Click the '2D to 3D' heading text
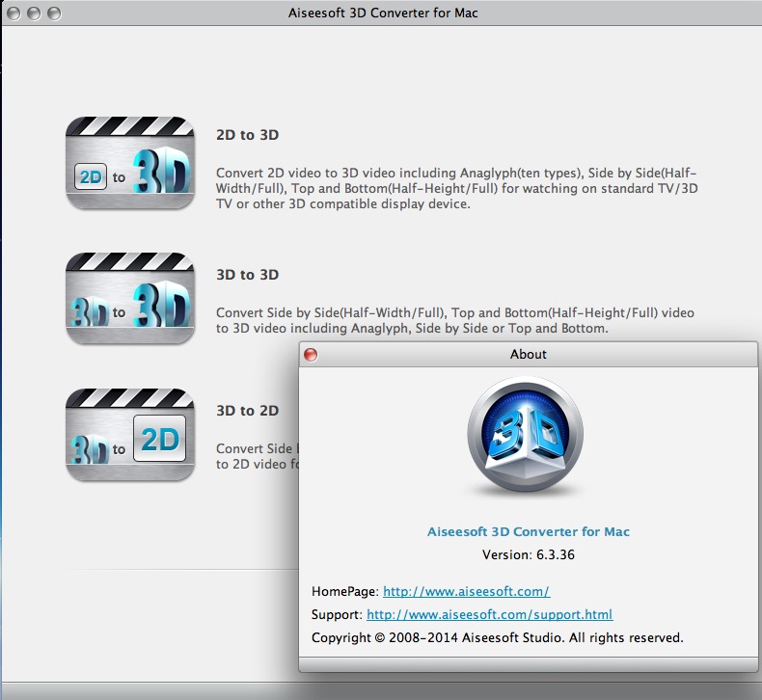The height and width of the screenshot is (700, 762). click(x=247, y=135)
